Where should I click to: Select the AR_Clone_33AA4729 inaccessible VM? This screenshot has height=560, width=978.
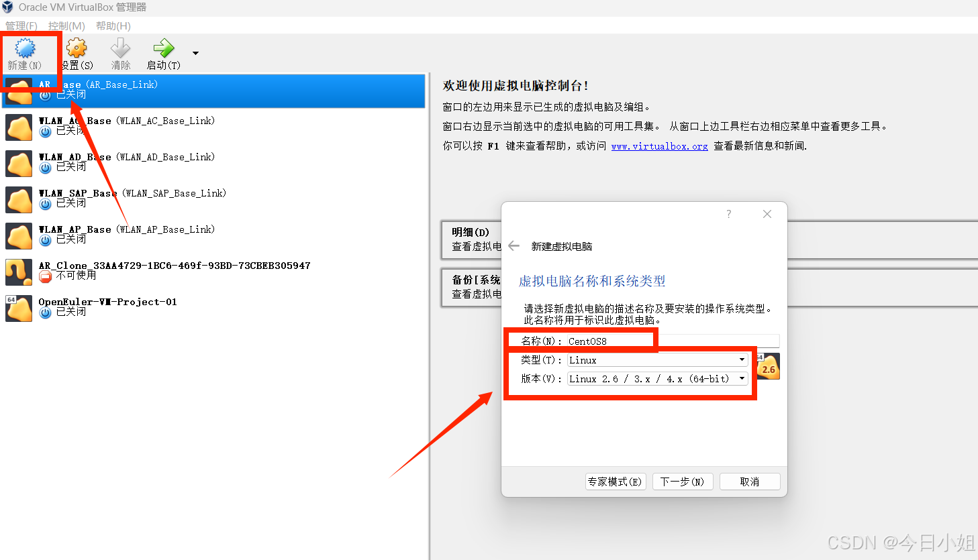click(213, 272)
